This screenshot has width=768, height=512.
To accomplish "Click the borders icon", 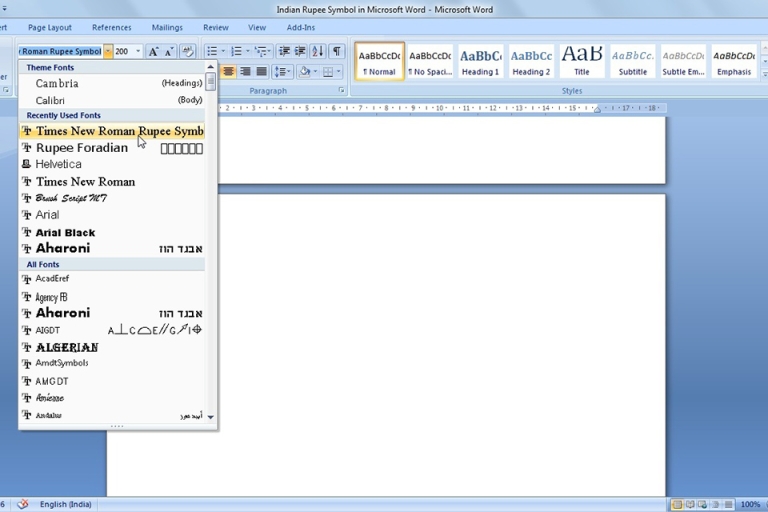I will pyautogui.click(x=328, y=72).
